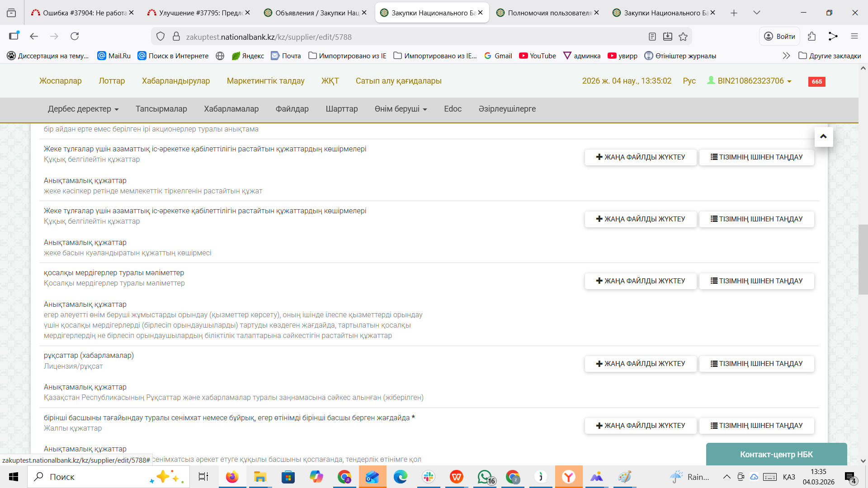Open the browser extensions puzzle icon
Viewport: 868px width, 488px height.
point(811,36)
